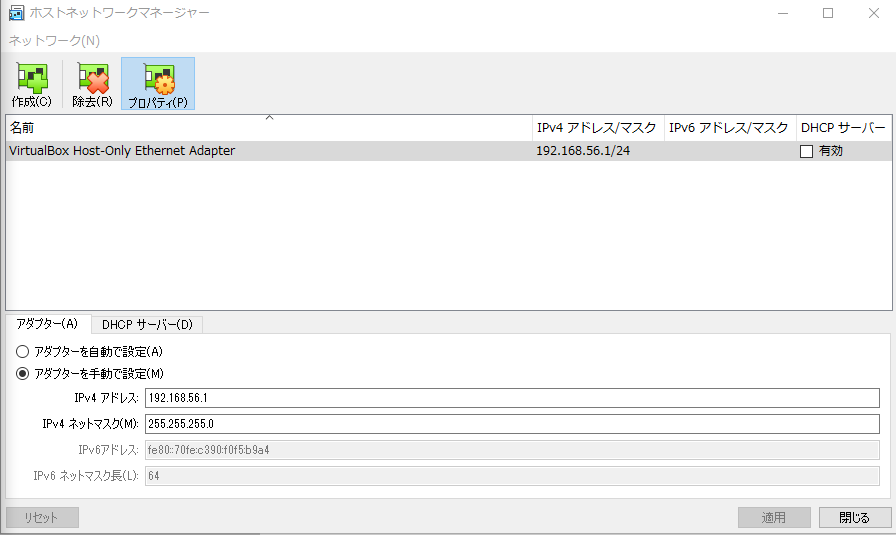Click the Host Network Manager title bar icon
This screenshot has width=896, height=535.
point(16,13)
